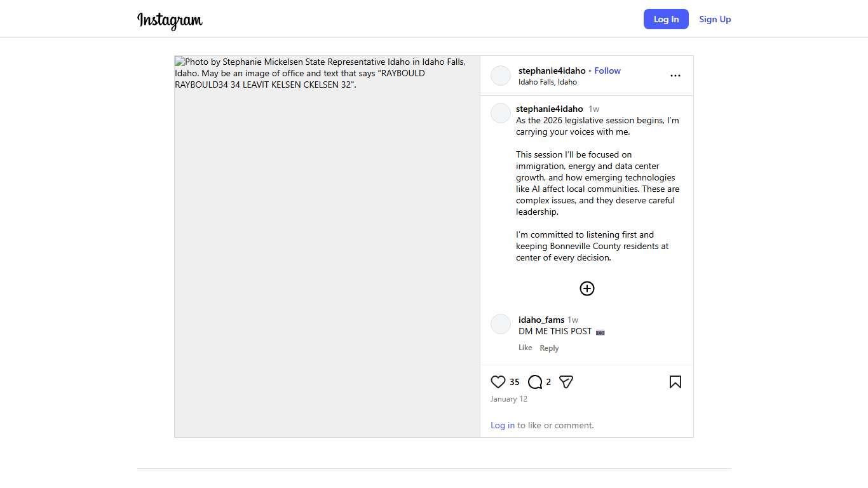The image size is (868, 488).
Task: Click the post photo placeholder
Action: [327, 254]
